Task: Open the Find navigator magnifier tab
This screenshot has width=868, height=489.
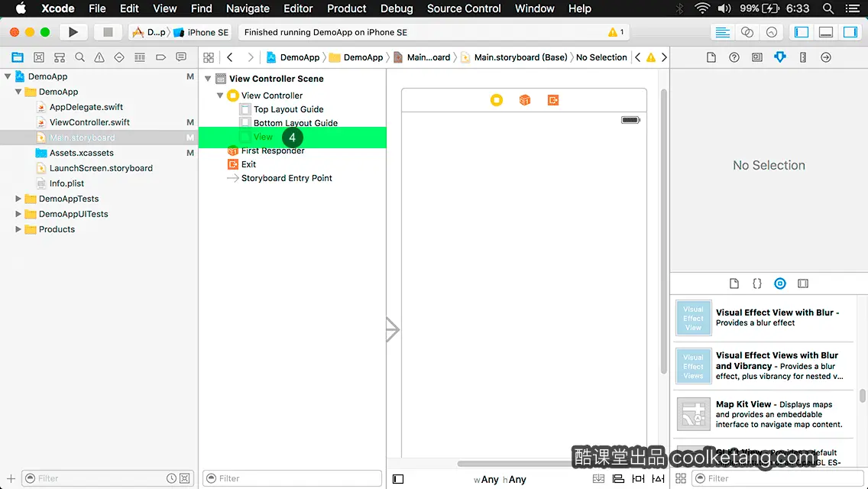Action: point(79,57)
